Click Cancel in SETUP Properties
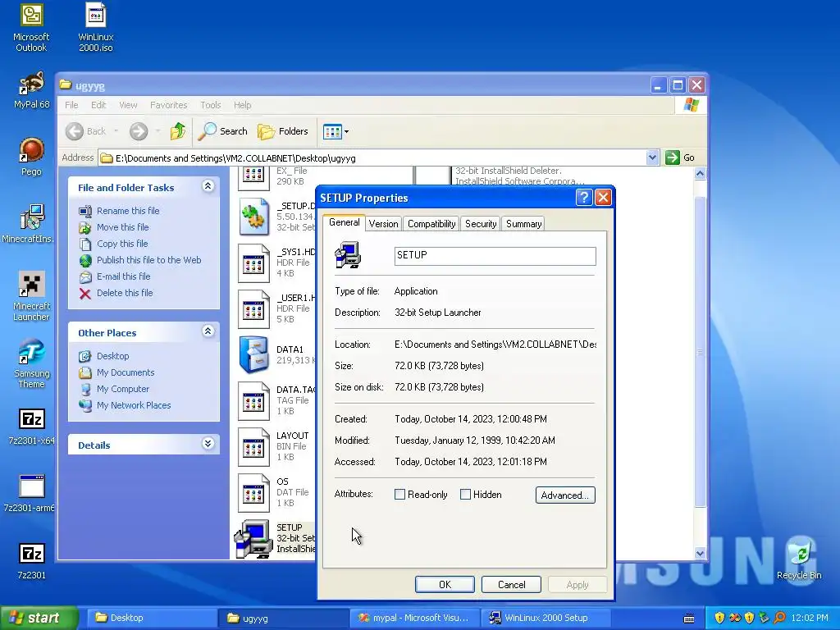Viewport: 840px width, 630px height. coord(511,584)
